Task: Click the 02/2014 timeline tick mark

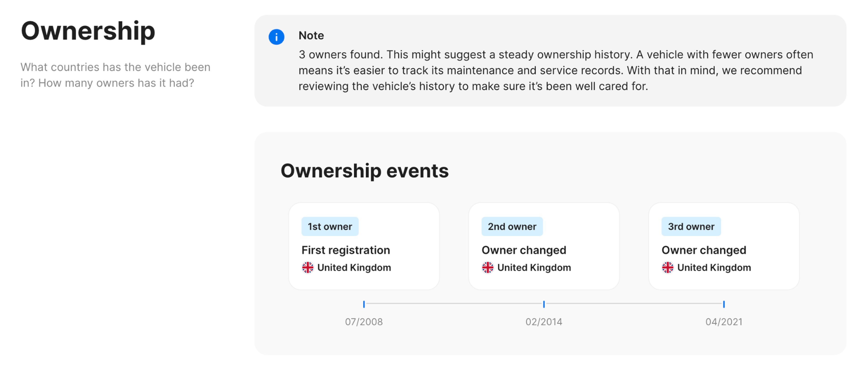Action: click(x=544, y=304)
